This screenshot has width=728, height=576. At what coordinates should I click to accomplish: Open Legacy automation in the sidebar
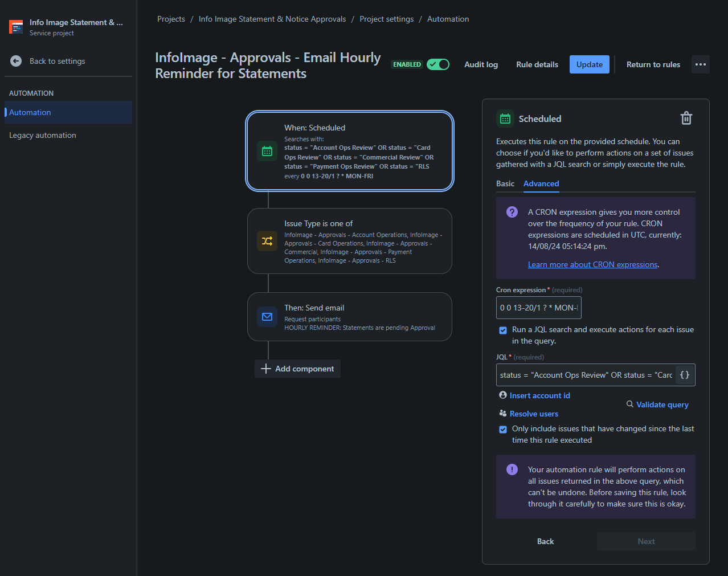pos(43,135)
